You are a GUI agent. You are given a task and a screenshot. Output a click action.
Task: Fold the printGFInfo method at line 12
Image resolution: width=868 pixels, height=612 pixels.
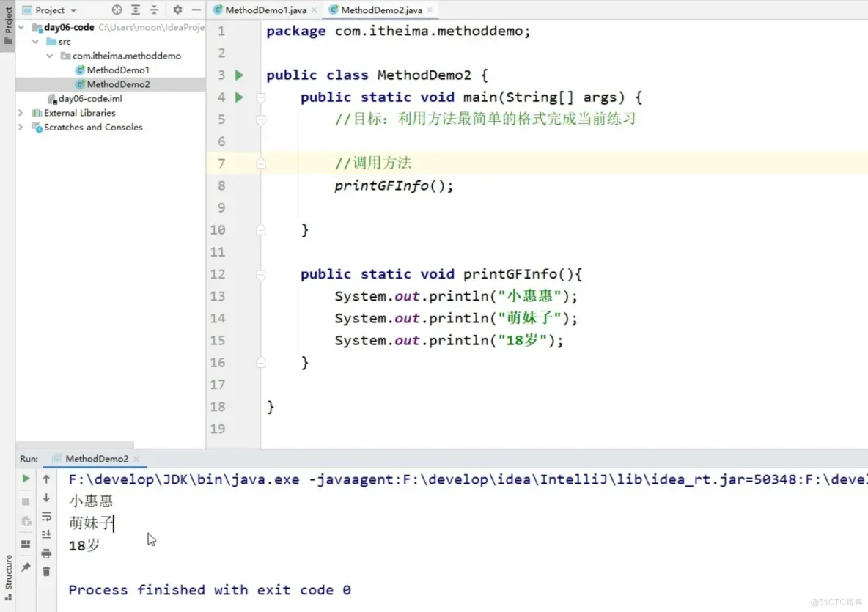[x=261, y=274]
